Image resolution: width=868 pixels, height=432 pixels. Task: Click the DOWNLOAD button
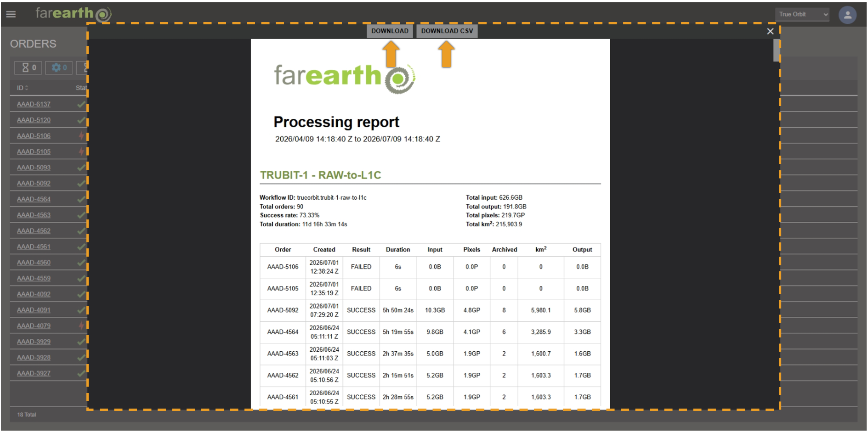click(x=390, y=31)
